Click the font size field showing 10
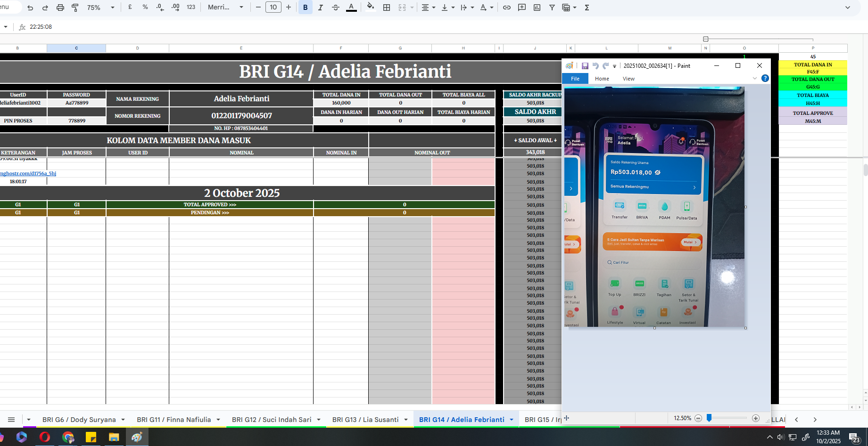This screenshot has height=446, width=868. (x=273, y=8)
